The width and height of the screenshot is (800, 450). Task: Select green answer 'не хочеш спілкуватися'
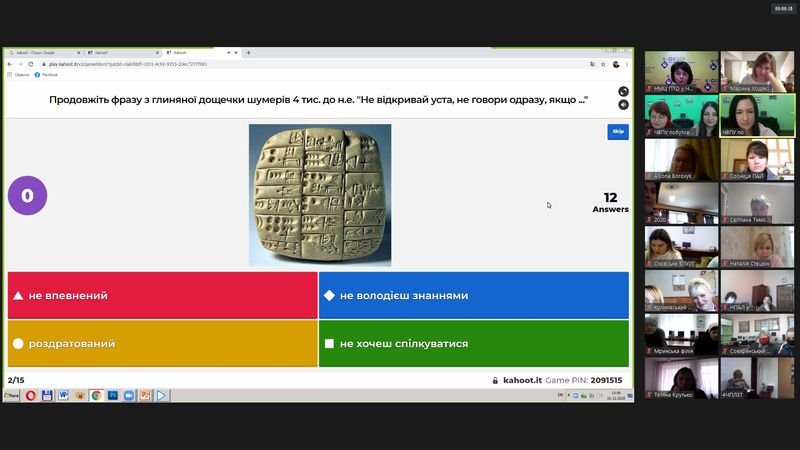point(473,344)
